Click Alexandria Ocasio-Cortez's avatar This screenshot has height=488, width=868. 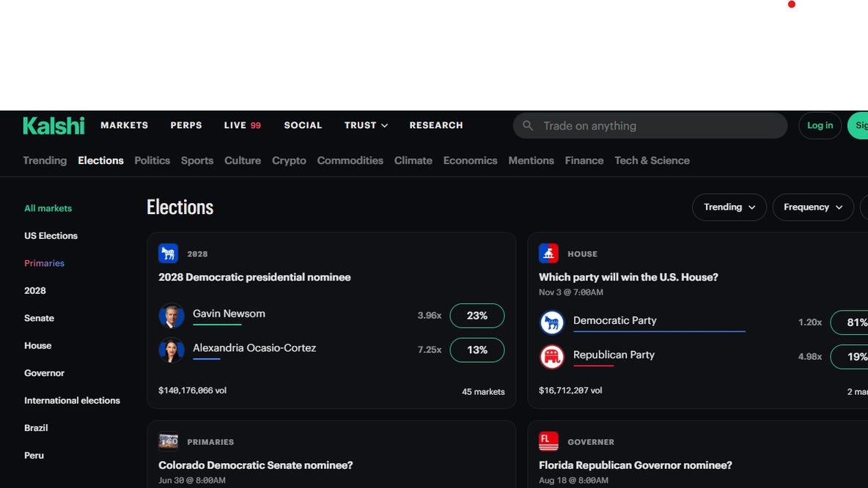coord(172,350)
